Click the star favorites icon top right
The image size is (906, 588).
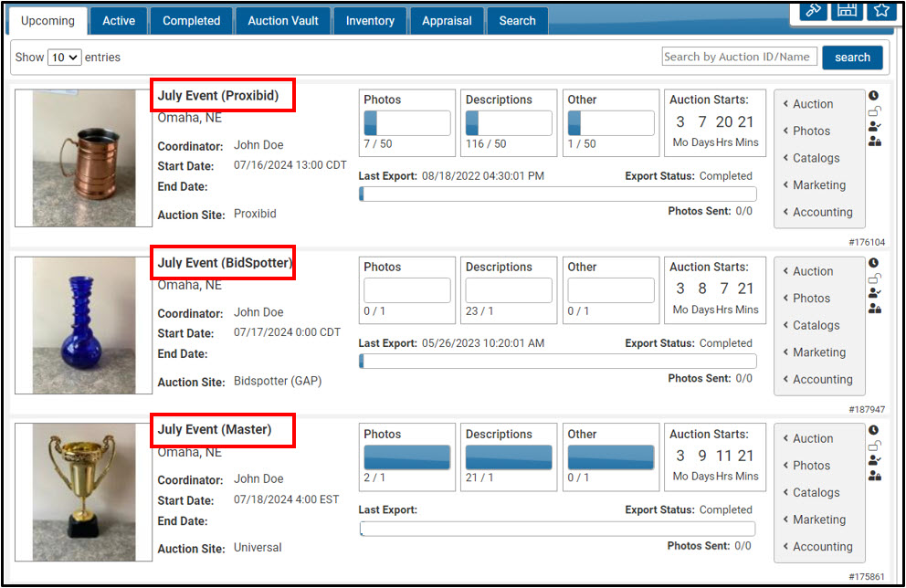pyautogui.click(x=880, y=10)
